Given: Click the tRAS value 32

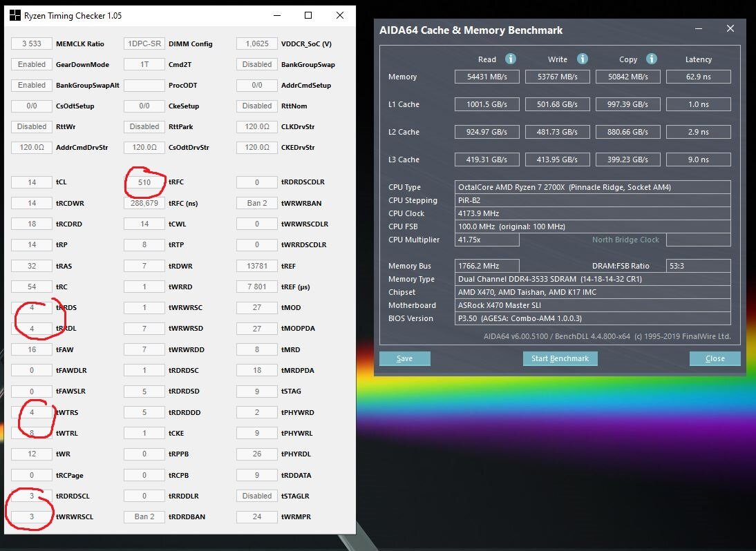Looking at the screenshot, I should (32, 265).
